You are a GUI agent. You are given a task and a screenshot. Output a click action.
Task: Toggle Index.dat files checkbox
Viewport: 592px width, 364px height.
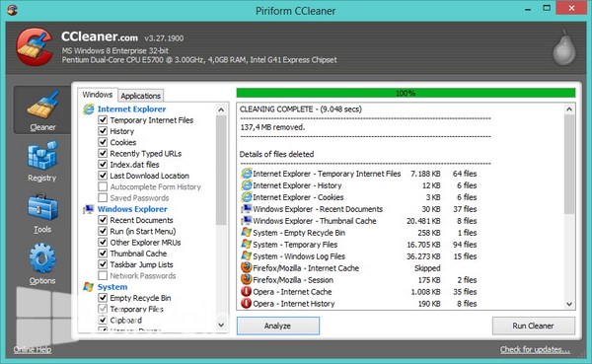tap(103, 165)
